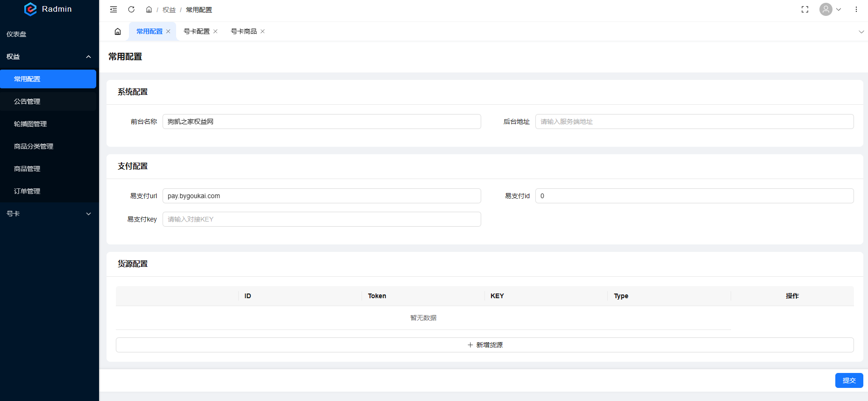
Task: Click the 新增货源 add button
Action: (x=484, y=345)
